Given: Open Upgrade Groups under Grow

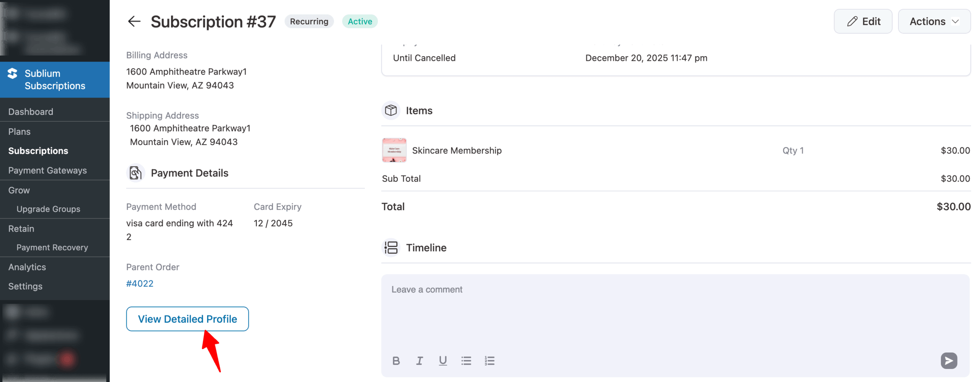Looking at the screenshot, I should click(48, 209).
